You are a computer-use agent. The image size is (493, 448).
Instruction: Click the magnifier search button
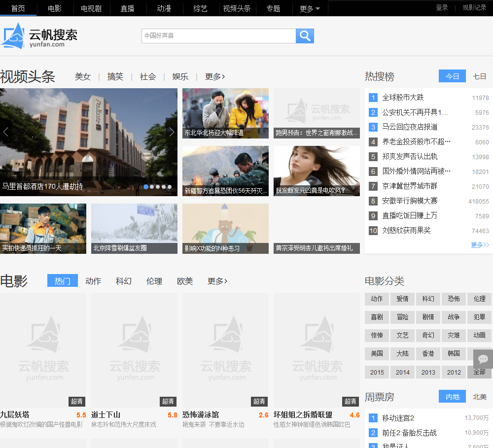tap(305, 36)
